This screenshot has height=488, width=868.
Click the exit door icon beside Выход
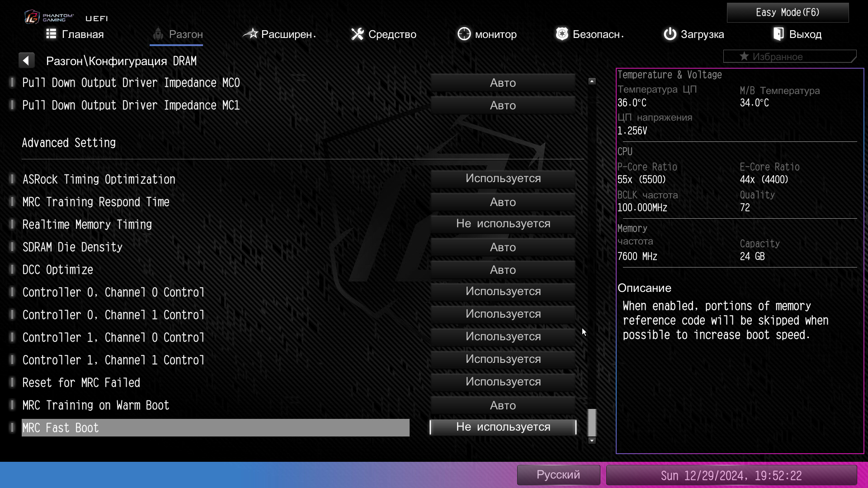pyautogui.click(x=778, y=34)
